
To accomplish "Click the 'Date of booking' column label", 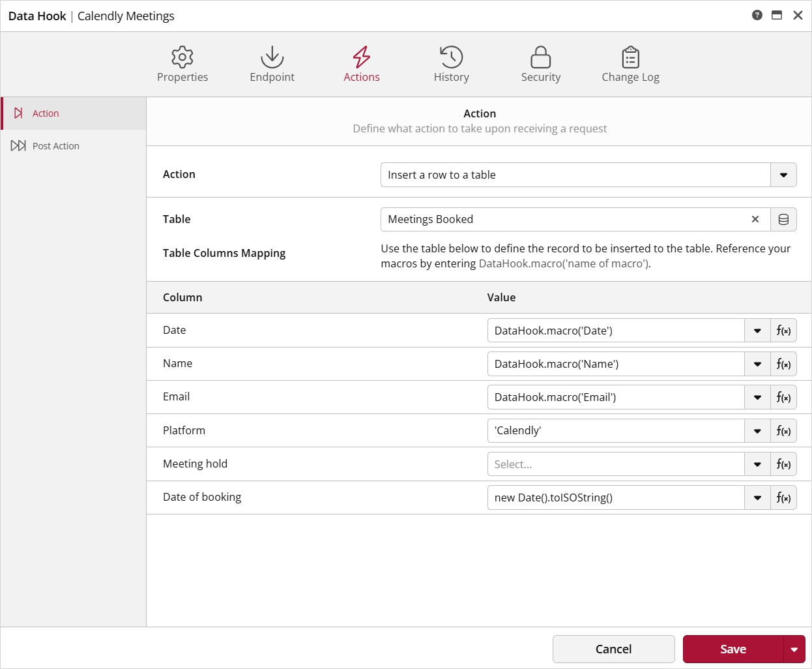I will tap(202, 497).
